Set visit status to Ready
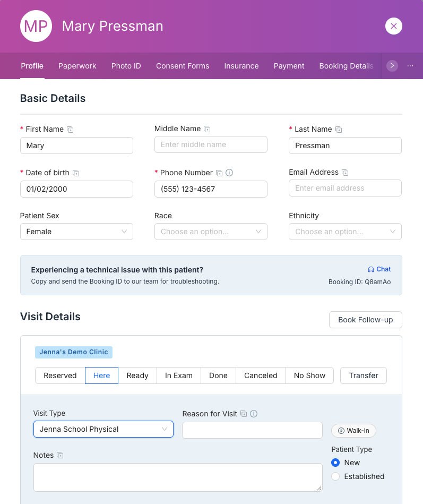The width and height of the screenshot is (423, 504). tap(137, 375)
